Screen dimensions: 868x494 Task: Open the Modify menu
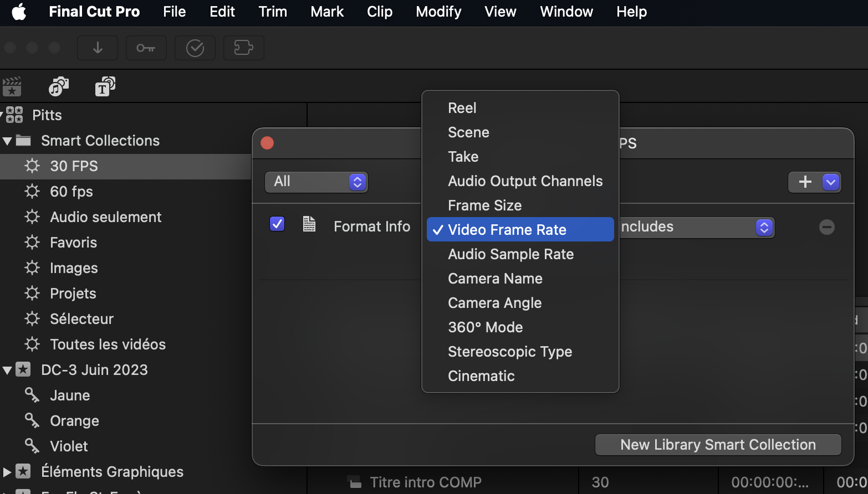click(x=438, y=12)
